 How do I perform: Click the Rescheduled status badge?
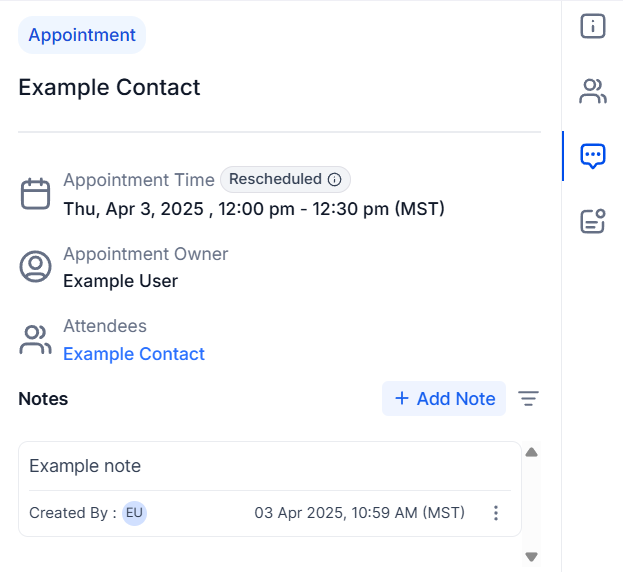point(285,180)
